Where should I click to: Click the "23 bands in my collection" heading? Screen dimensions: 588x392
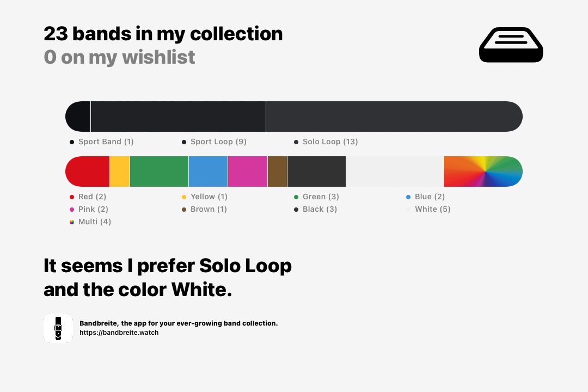[163, 34]
